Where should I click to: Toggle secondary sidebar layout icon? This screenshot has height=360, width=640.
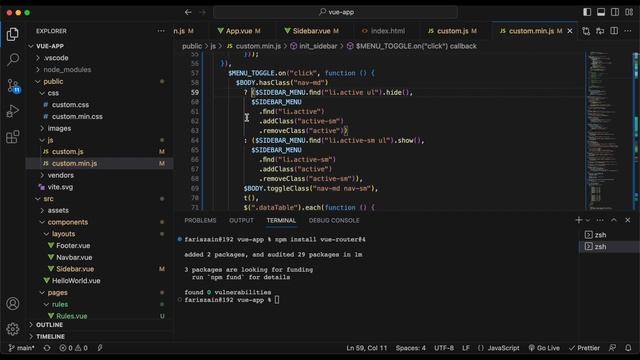click(615, 12)
